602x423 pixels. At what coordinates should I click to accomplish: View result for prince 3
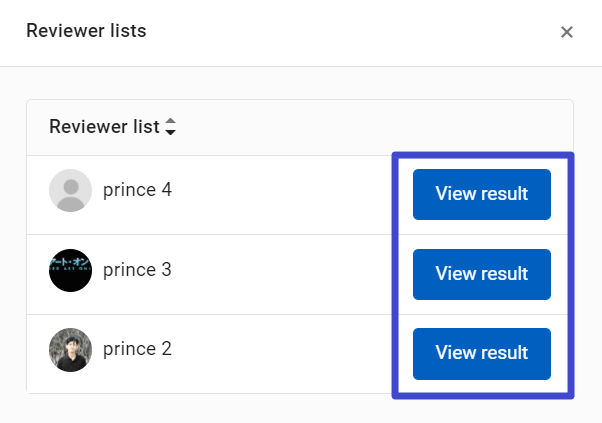pos(482,274)
